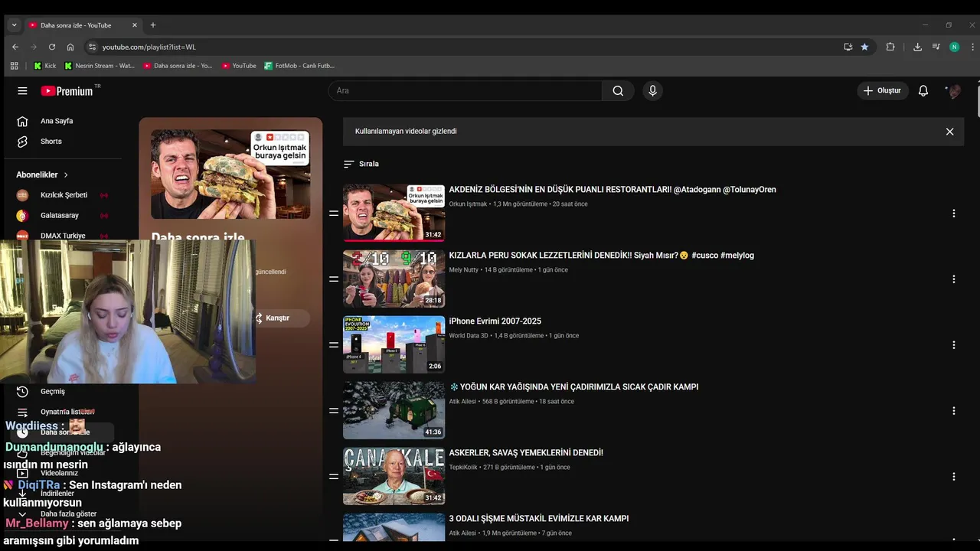Image resolution: width=980 pixels, height=551 pixels.
Task: Open the snowy tent camp video thumbnail
Action: 394,410
